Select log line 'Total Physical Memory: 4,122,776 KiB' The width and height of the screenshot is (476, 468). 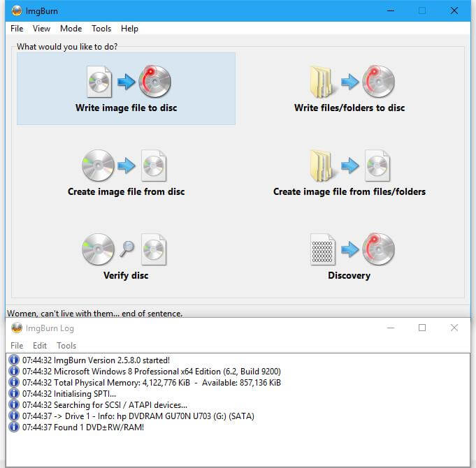(152, 383)
